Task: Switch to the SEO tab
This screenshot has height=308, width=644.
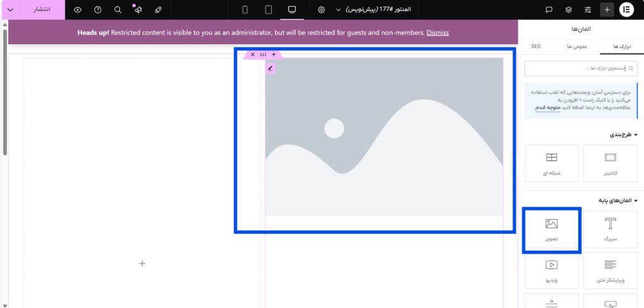Action: [536, 47]
